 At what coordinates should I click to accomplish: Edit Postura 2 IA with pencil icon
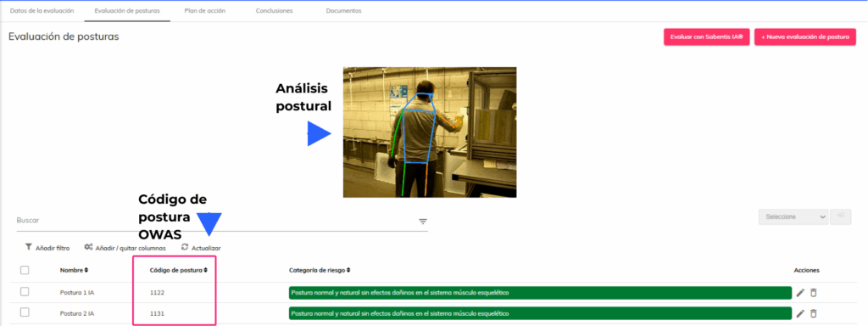[x=800, y=313]
